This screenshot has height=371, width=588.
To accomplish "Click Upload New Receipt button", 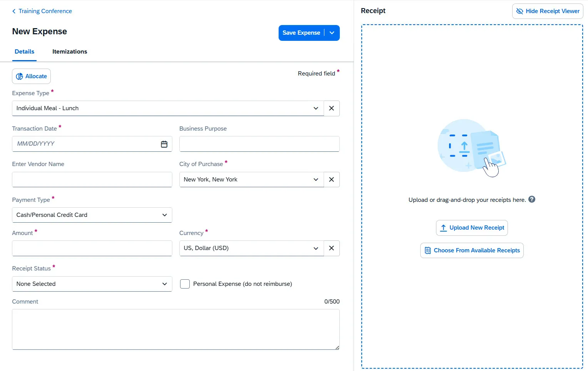I will [x=472, y=228].
